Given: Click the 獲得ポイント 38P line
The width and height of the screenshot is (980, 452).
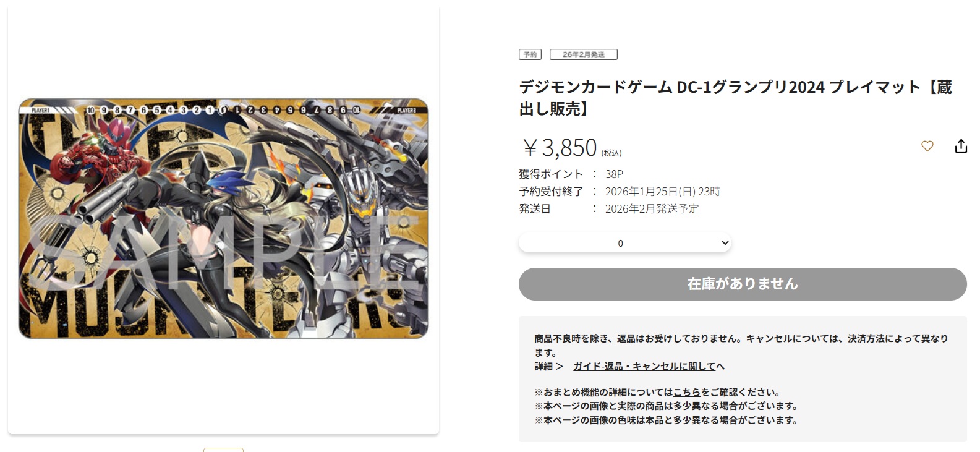Looking at the screenshot, I should point(571,174).
